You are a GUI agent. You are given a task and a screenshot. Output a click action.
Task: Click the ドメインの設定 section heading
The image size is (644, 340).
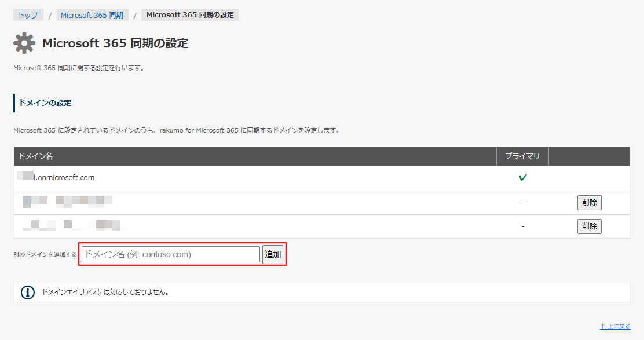[45, 103]
